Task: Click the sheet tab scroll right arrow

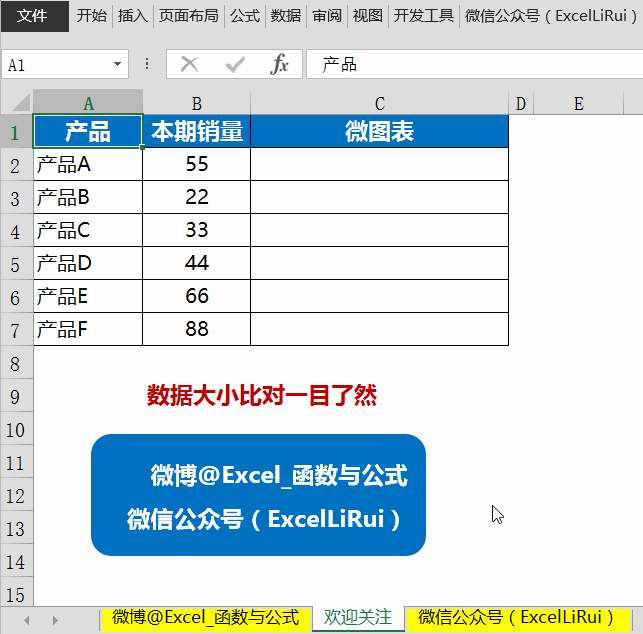Action: (55, 620)
